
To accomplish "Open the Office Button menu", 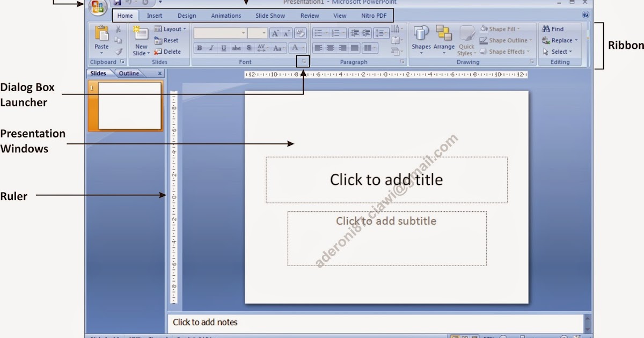I will (x=98, y=7).
